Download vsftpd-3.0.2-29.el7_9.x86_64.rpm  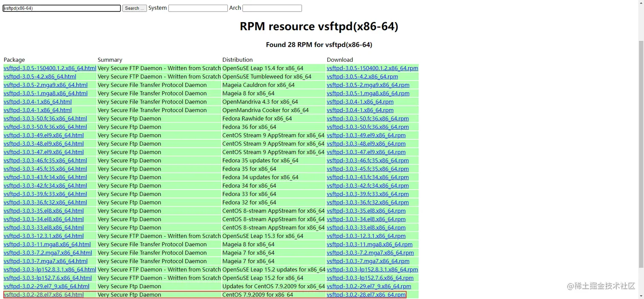(369, 286)
